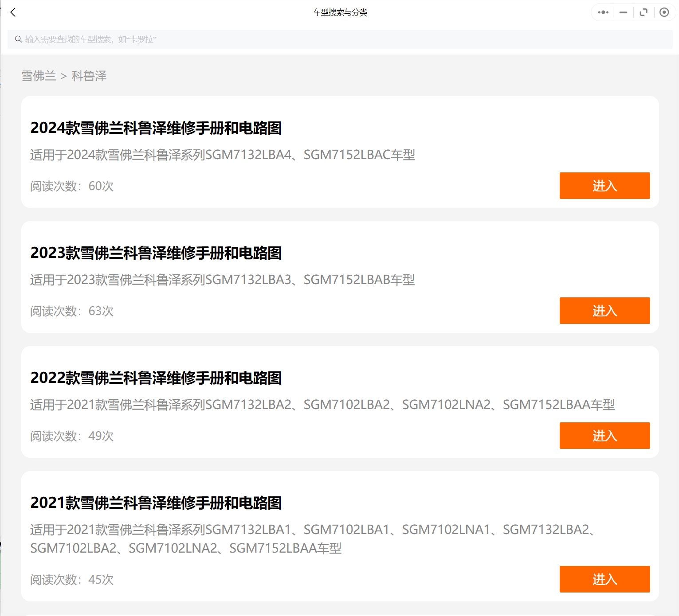Go to 雪佛兰 in the breadcrumb
Viewport: 679px width, 616px height.
click(x=39, y=76)
